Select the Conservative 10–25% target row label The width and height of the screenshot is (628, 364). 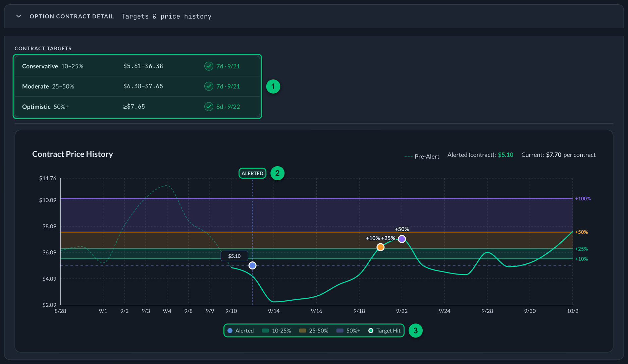pos(53,66)
